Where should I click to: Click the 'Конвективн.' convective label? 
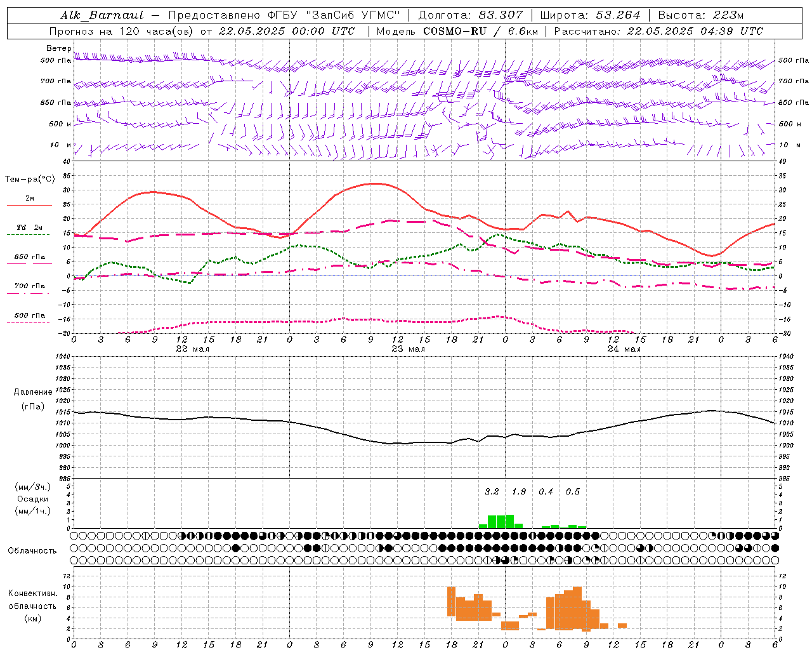pyautogui.click(x=33, y=594)
